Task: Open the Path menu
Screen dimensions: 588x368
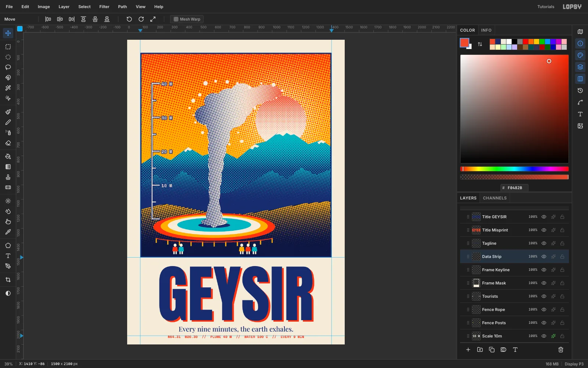Action: [x=122, y=7]
